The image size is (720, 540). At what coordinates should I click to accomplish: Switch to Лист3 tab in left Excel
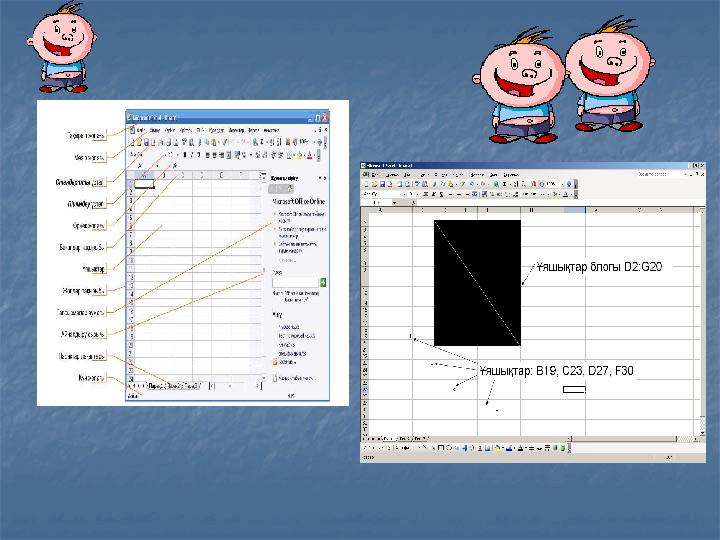192,386
